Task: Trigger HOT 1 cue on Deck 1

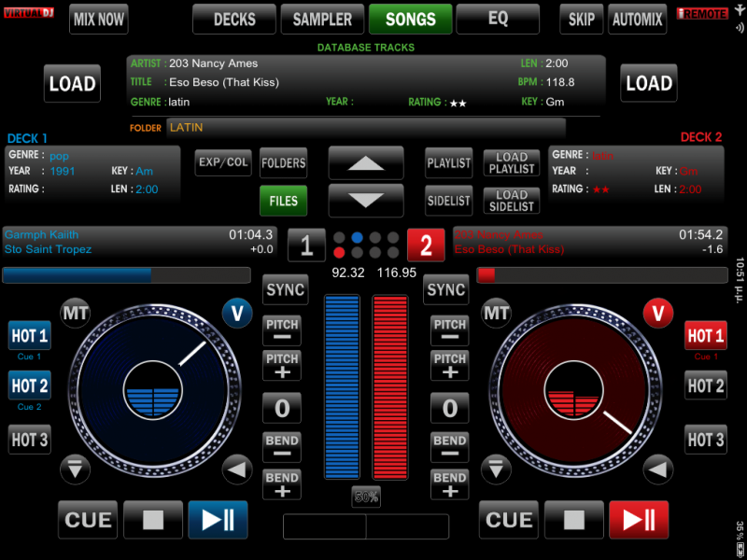Action: (30, 336)
